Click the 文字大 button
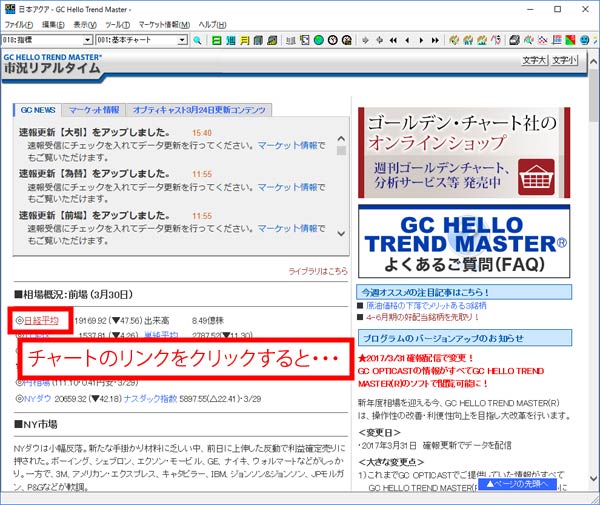The width and height of the screenshot is (600, 505). pos(534,60)
